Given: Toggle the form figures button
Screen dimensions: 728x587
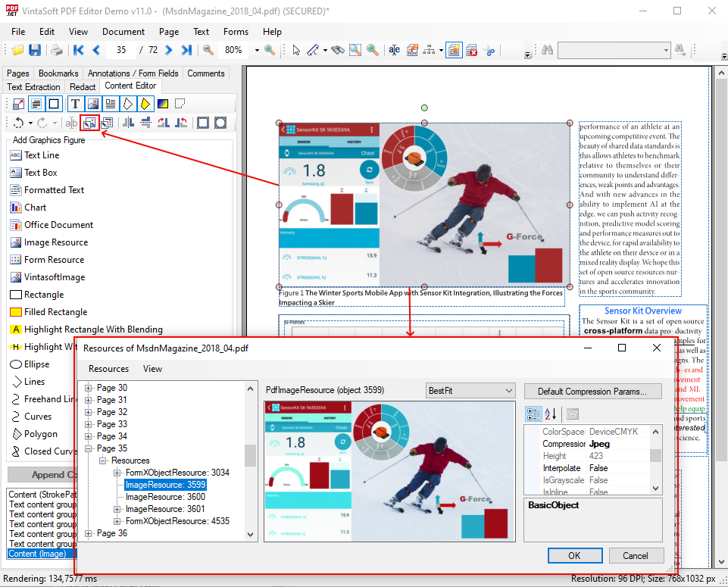Looking at the screenshot, I should pos(110,104).
